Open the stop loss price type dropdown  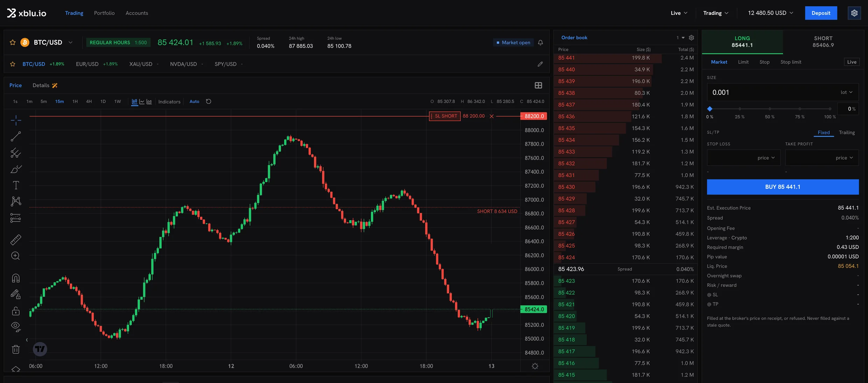point(766,158)
